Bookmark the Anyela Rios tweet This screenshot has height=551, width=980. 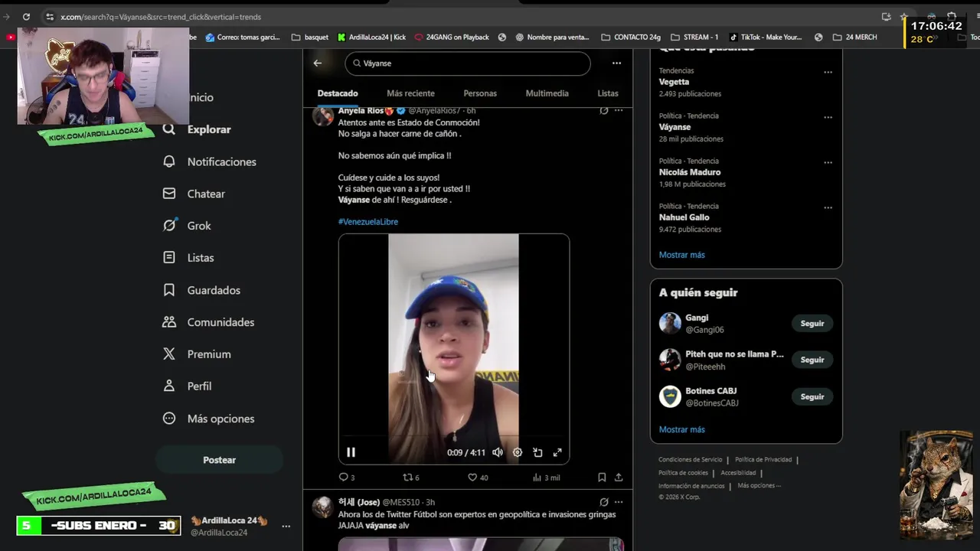click(x=602, y=478)
